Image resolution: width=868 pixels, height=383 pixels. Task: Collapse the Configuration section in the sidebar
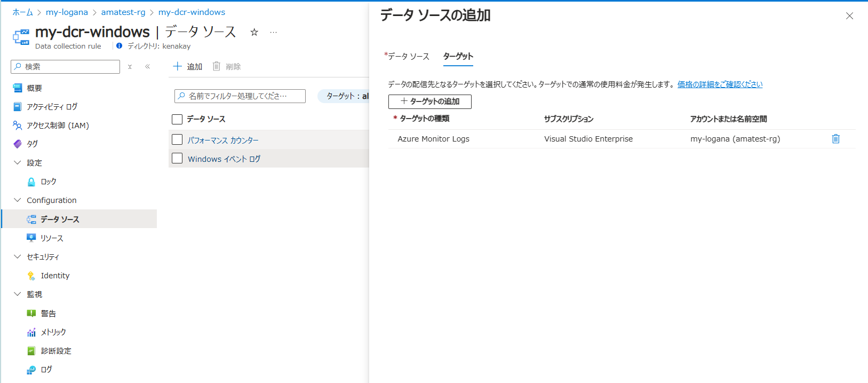click(18, 200)
